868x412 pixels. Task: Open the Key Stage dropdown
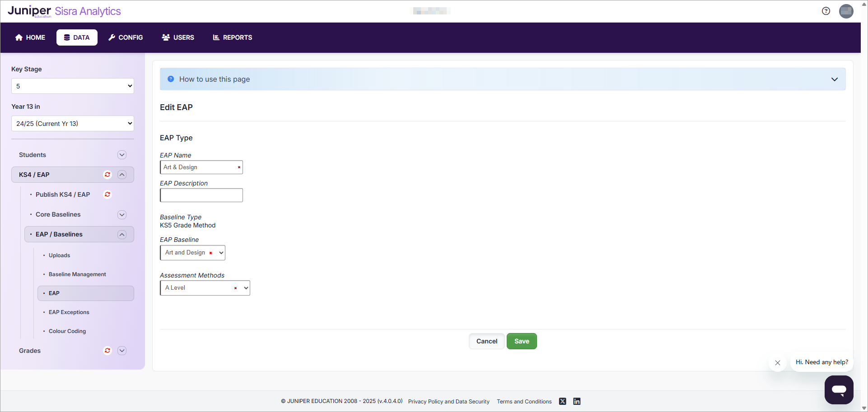click(x=73, y=86)
